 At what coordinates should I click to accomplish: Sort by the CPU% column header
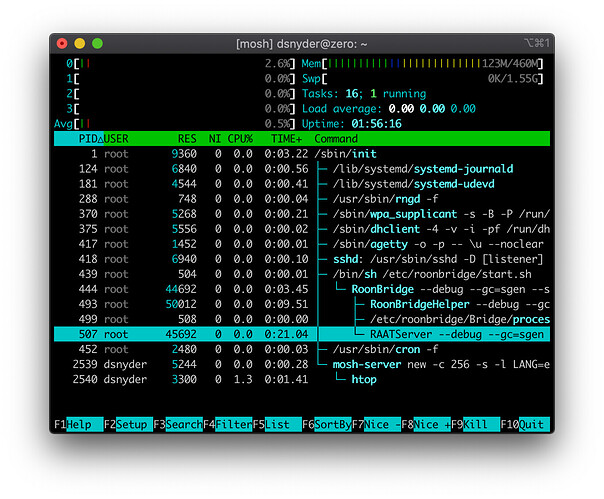point(240,139)
